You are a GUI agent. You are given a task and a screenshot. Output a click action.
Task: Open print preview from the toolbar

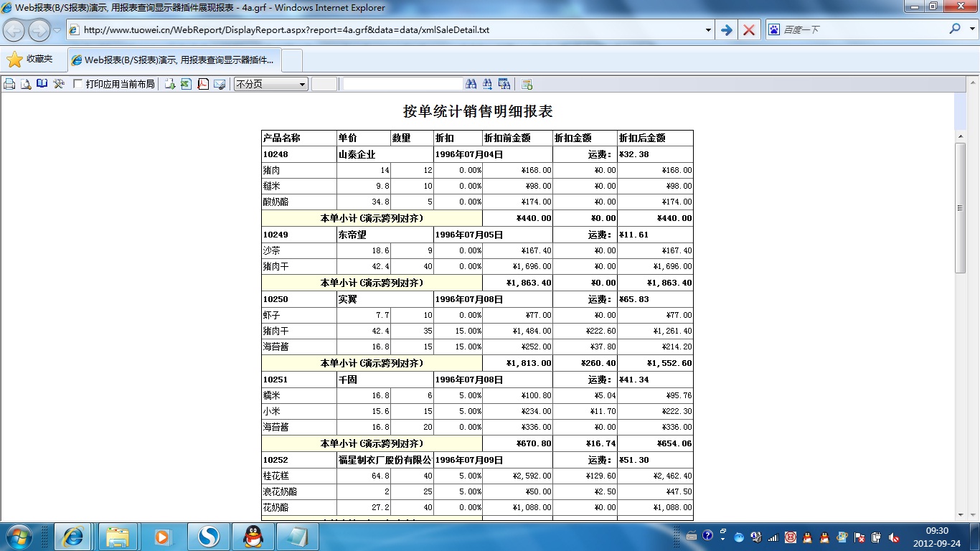pyautogui.click(x=26, y=84)
